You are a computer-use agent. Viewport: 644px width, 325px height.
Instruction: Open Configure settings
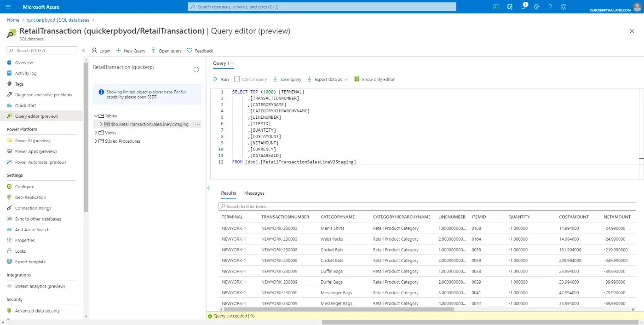[x=24, y=187]
